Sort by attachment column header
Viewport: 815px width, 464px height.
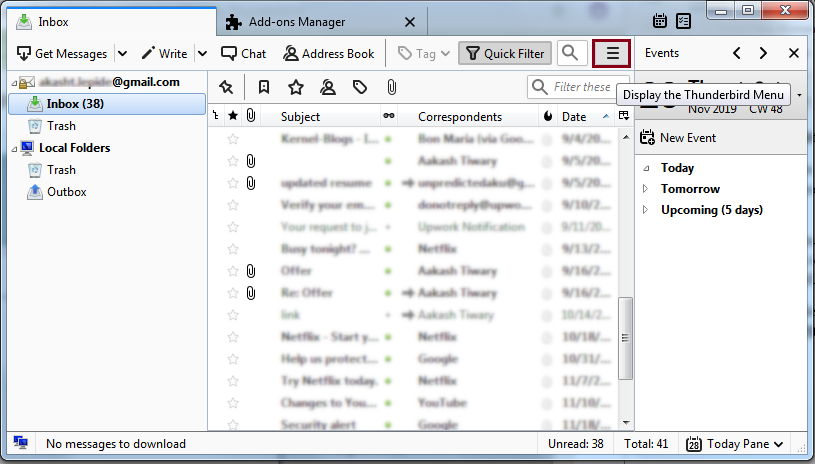point(251,116)
